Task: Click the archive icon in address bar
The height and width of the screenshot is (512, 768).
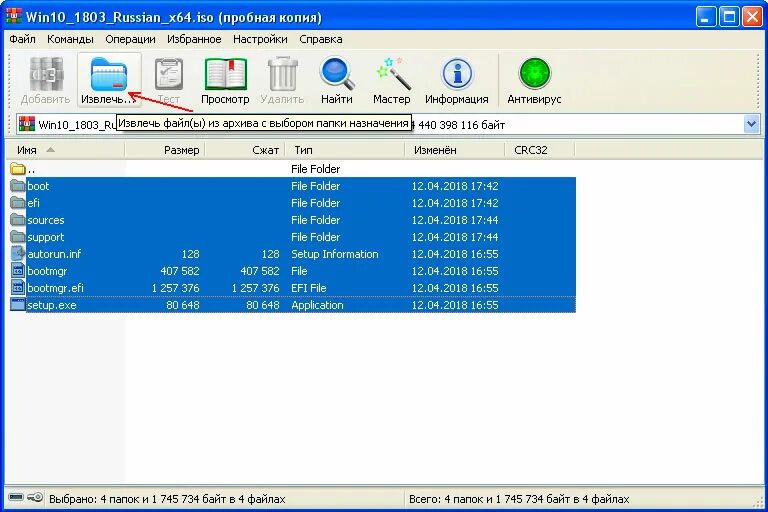Action: click(x=26, y=124)
